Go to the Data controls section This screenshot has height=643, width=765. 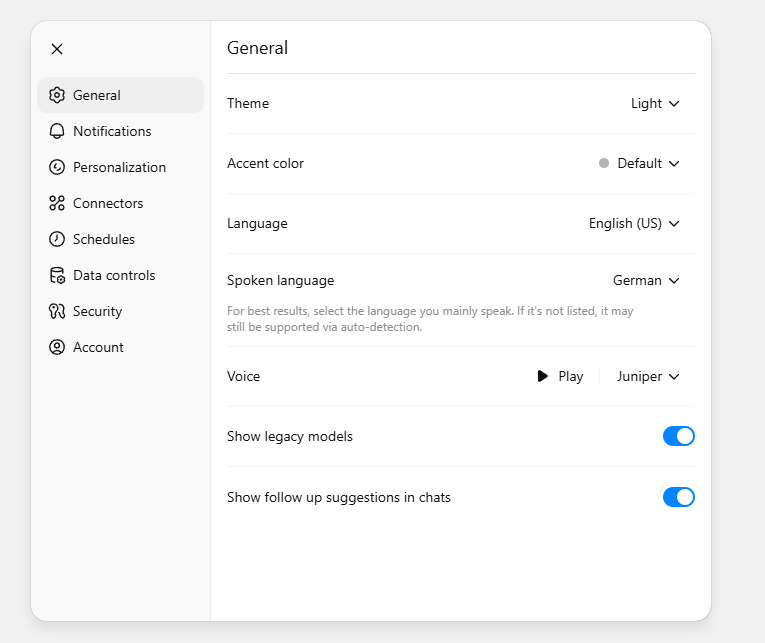click(x=114, y=275)
